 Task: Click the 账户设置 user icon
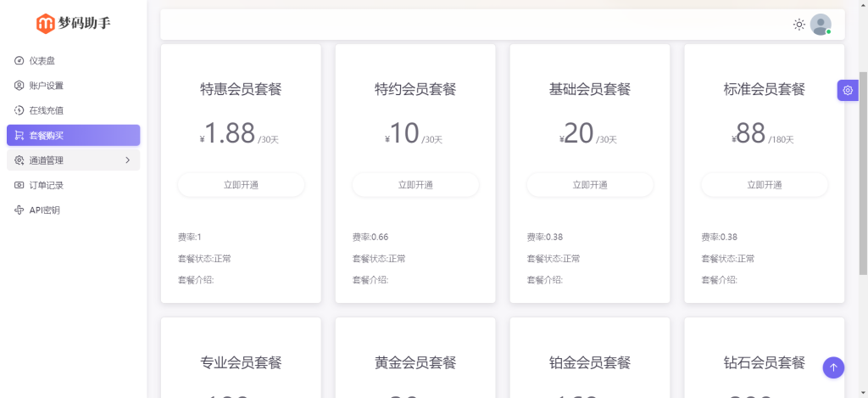19,86
